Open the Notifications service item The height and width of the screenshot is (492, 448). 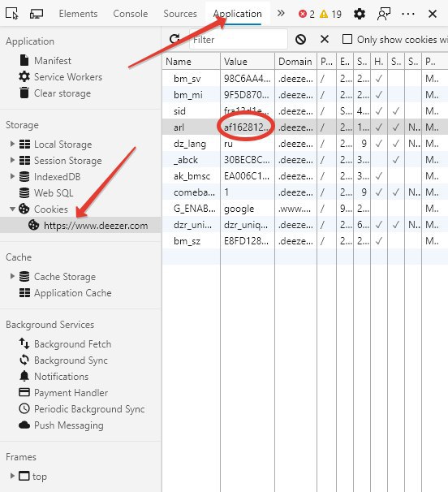coord(61,377)
